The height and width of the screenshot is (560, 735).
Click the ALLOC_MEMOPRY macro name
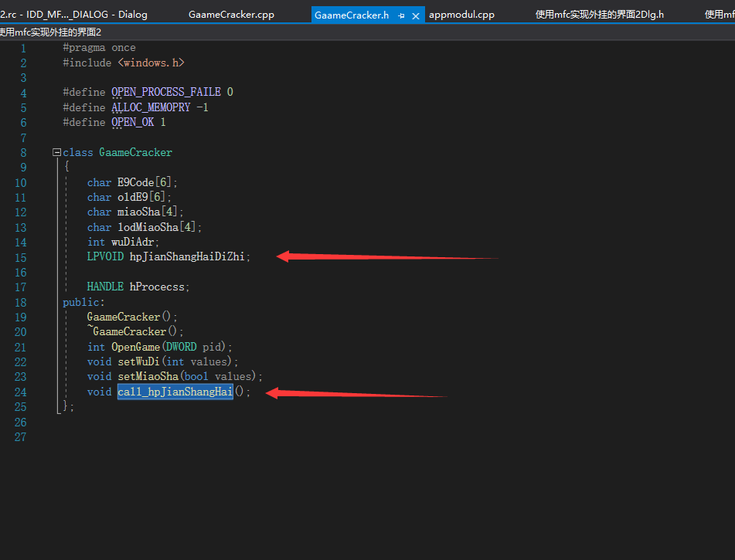pyautogui.click(x=151, y=107)
